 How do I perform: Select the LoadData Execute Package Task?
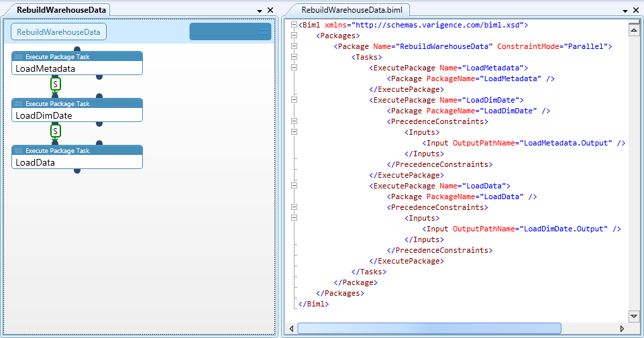[x=77, y=157]
